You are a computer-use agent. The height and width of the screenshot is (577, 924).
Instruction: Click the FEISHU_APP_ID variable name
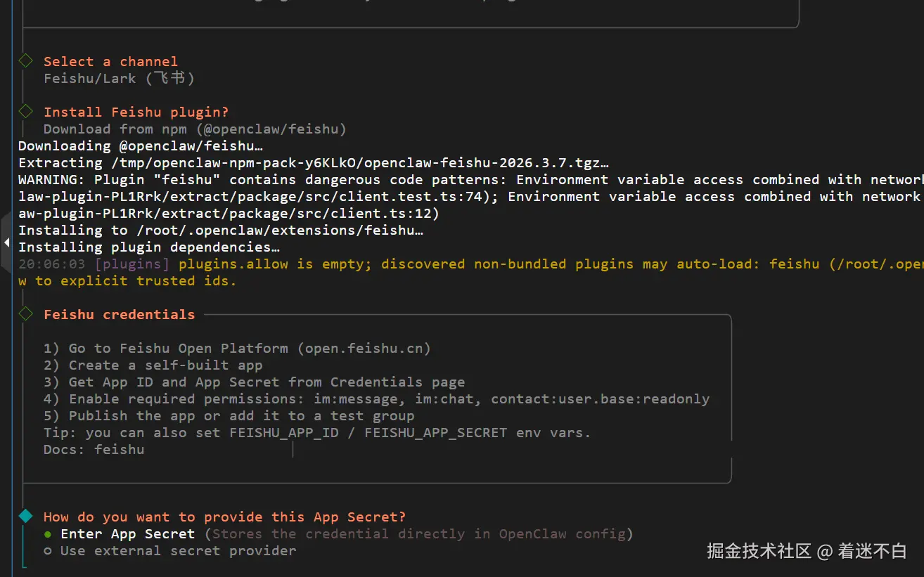[x=283, y=433]
